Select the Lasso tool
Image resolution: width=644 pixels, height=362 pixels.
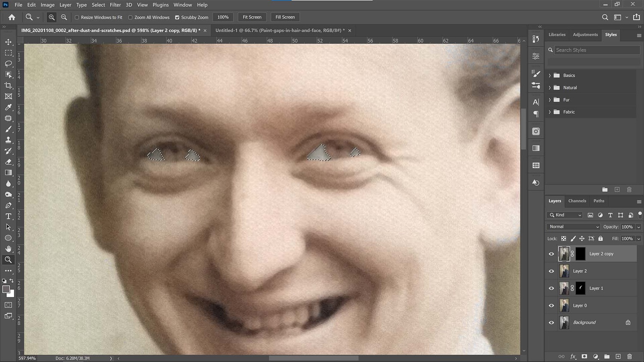(8, 64)
